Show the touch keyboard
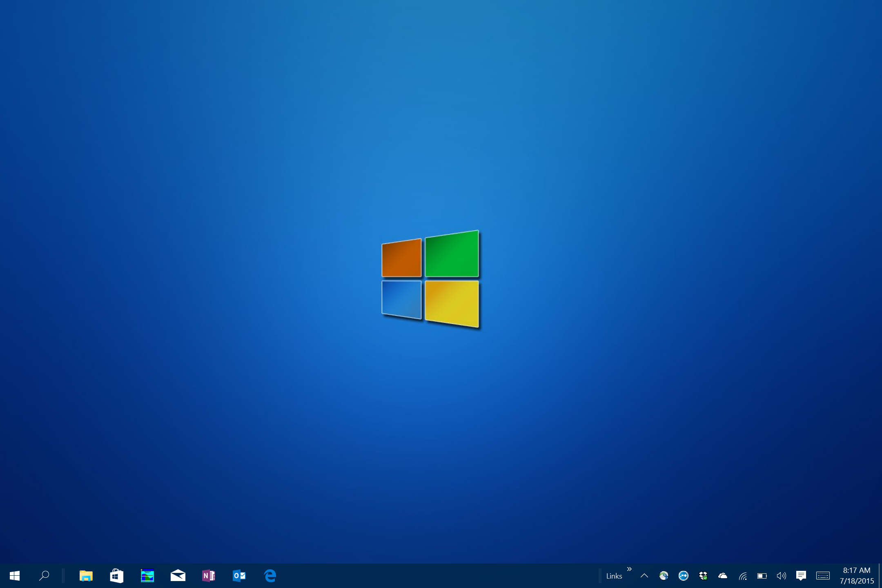This screenshot has width=882, height=588. [x=823, y=576]
